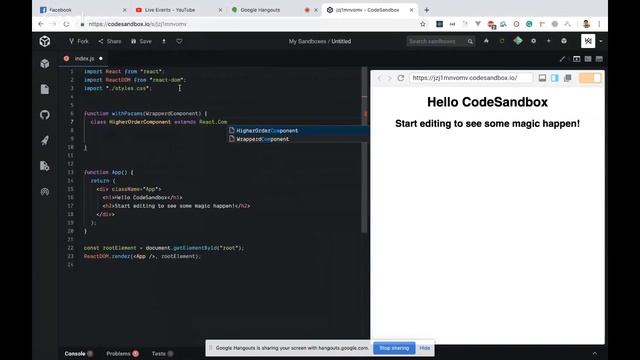This screenshot has height=360, width=640.
Task: Open the notifications icon in the header
Action: click(x=564, y=41)
